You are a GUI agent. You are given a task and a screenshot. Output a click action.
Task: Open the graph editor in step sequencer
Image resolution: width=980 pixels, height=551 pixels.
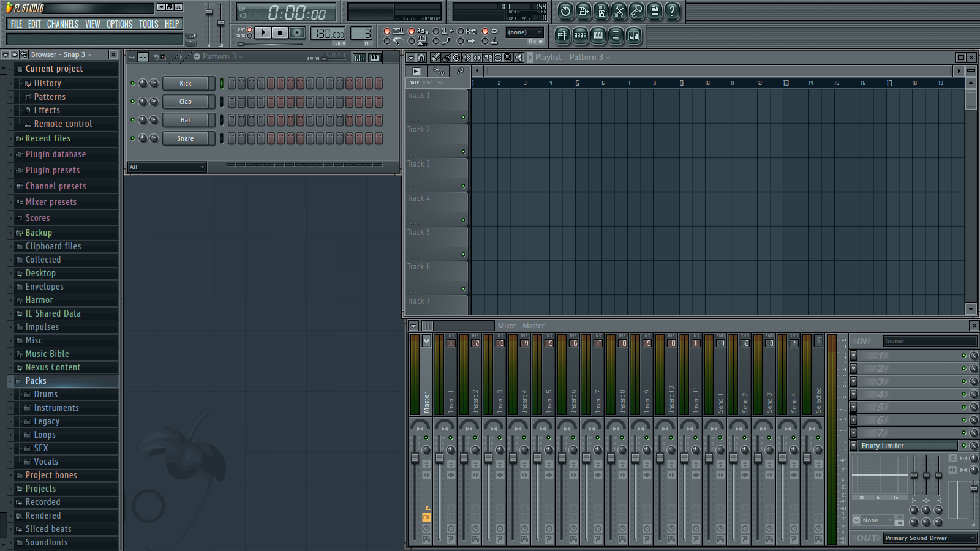[360, 58]
